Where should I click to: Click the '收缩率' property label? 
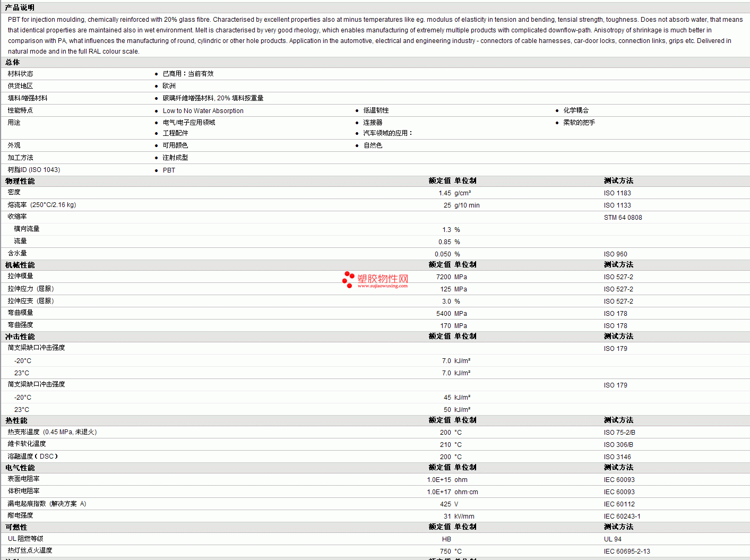(x=17, y=217)
